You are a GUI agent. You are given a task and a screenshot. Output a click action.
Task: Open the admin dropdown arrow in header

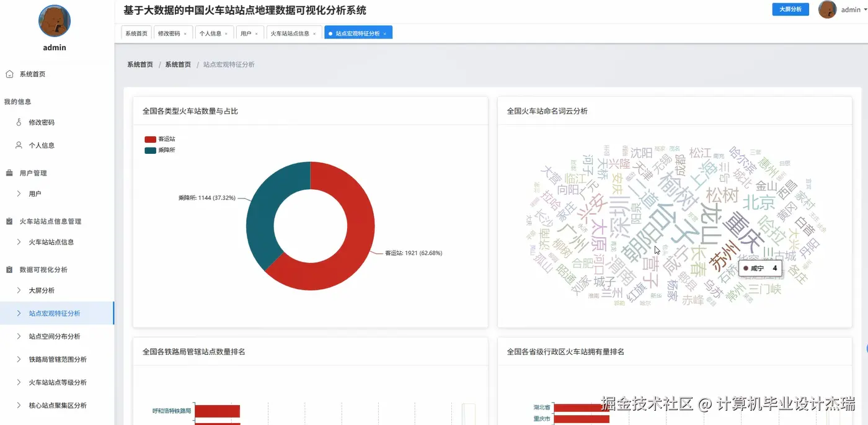[x=864, y=10]
